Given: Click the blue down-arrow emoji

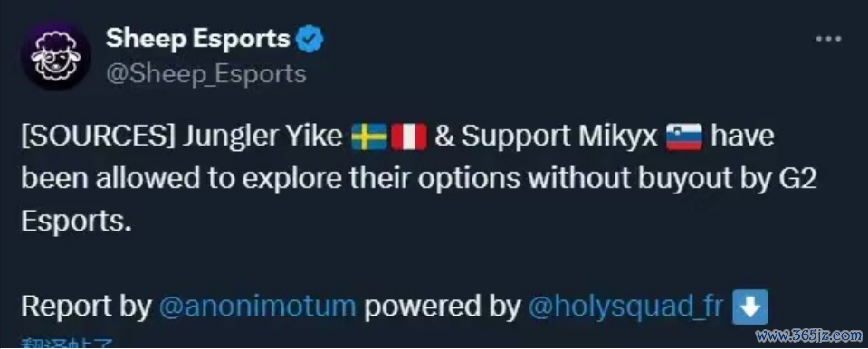Looking at the screenshot, I should 750,307.
